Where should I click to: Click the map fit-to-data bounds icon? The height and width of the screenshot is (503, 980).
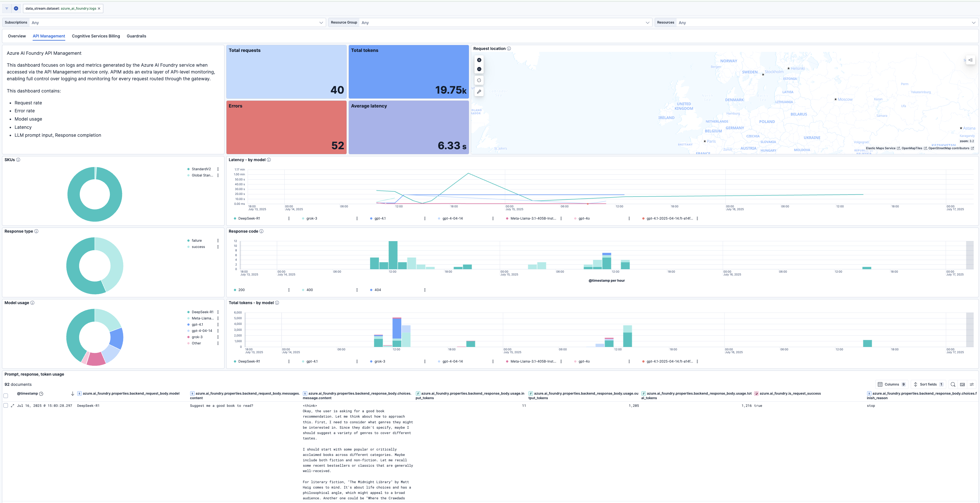click(x=479, y=80)
